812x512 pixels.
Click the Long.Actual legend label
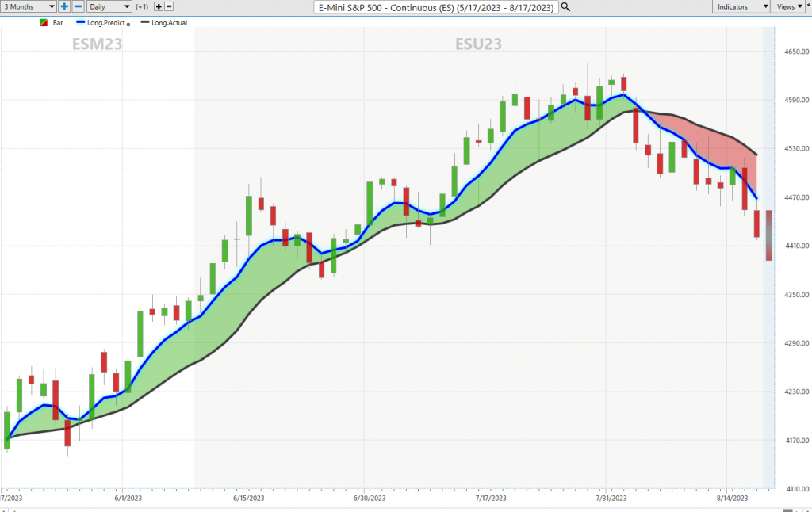170,23
